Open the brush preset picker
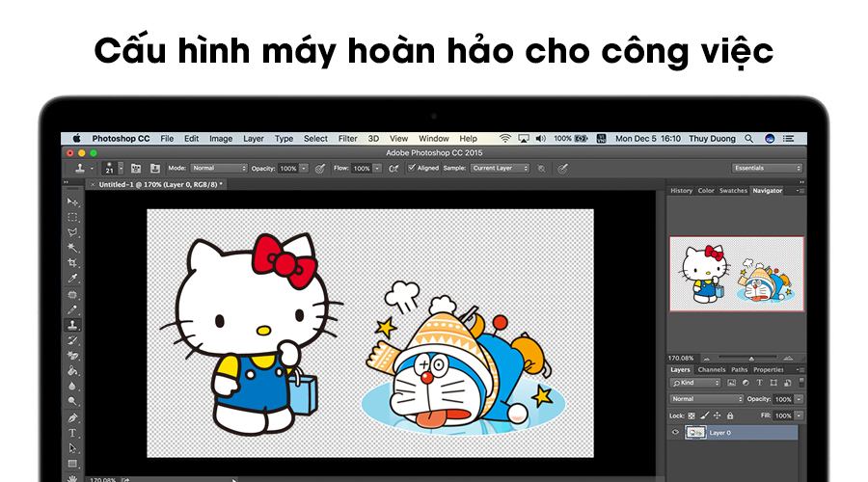The width and height of the screenshot is (868, 482). 122,169
